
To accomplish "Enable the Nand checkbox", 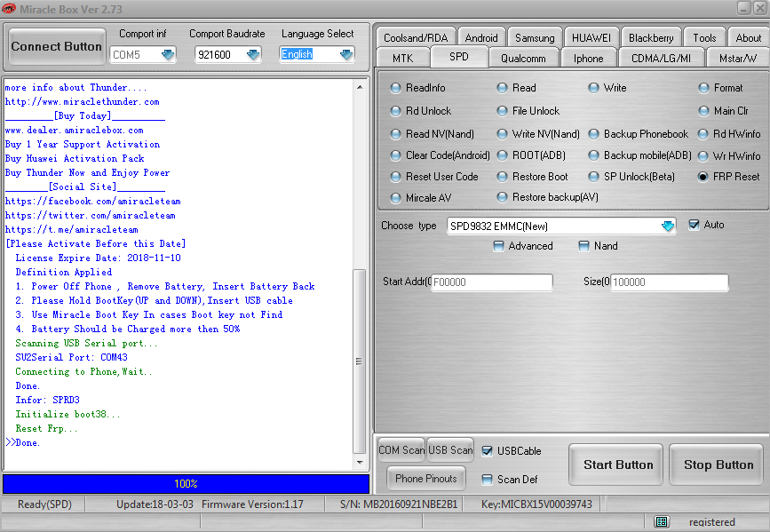I will tap(583, 246).
